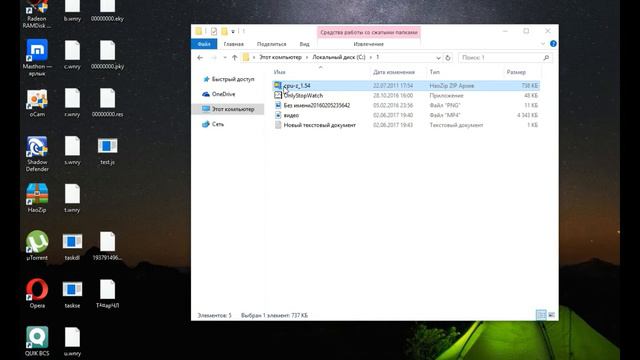The width and height of the screenshot is (640, 360).
Task: Open the Извлечение ribbon tab
Action: 369,44
